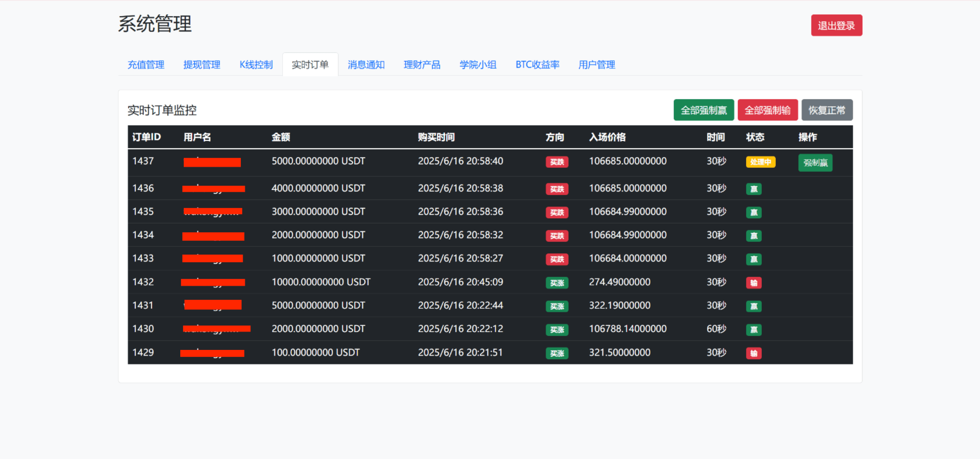Click 强制赢 for order 1437
This screenshot has height=459, width=980.
(815, 163)
